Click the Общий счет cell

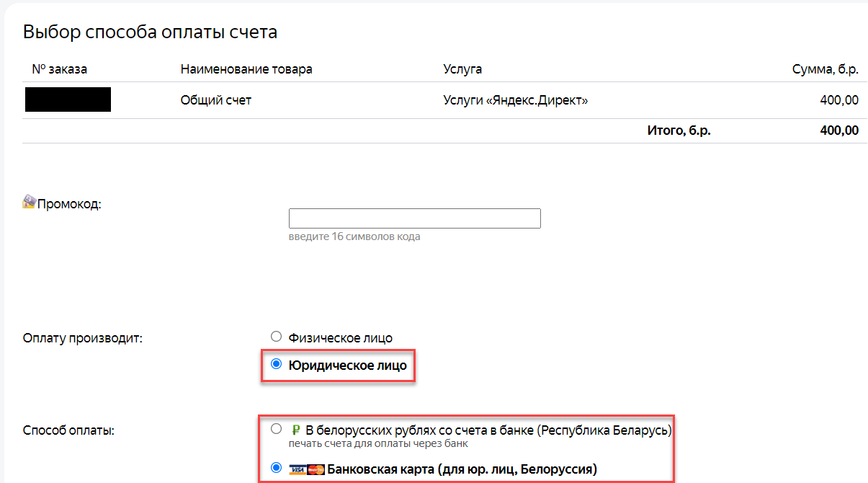pyautogui.click(x=216, y=100)
